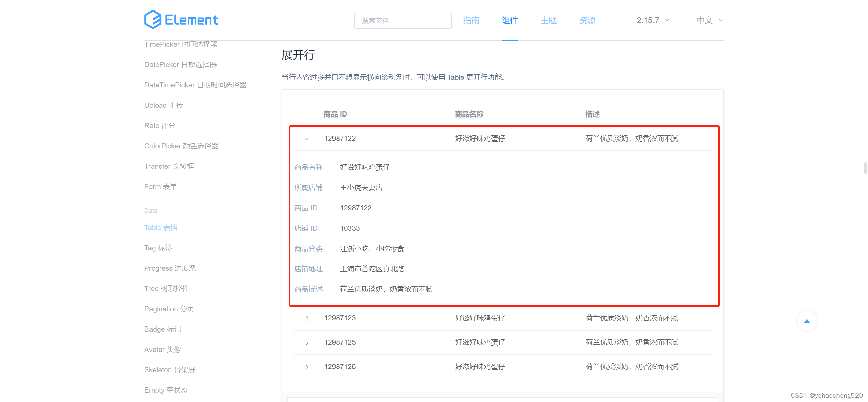Open the 组件 nav tab

pos(510,20)
